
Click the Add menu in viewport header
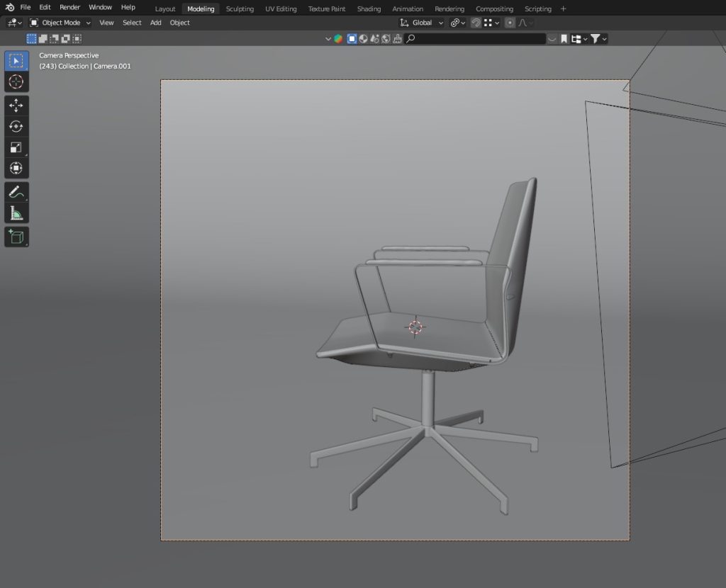tap(155, 23)
